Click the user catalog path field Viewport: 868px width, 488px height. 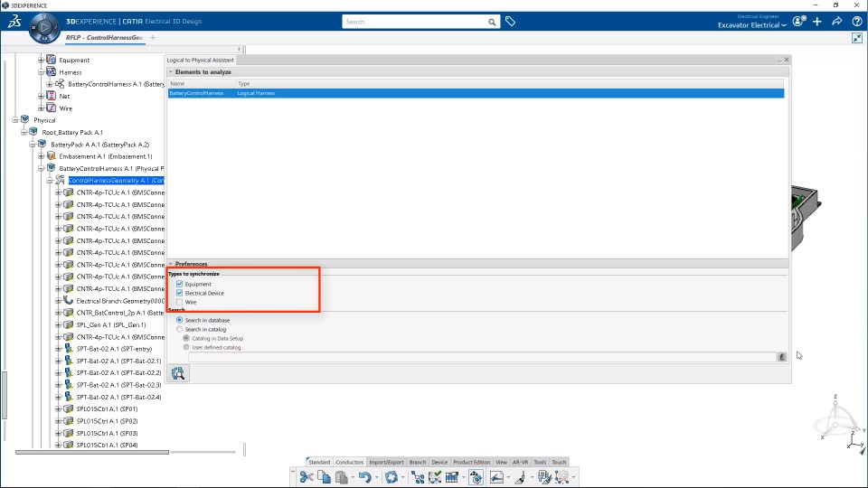tap(482, 357)
